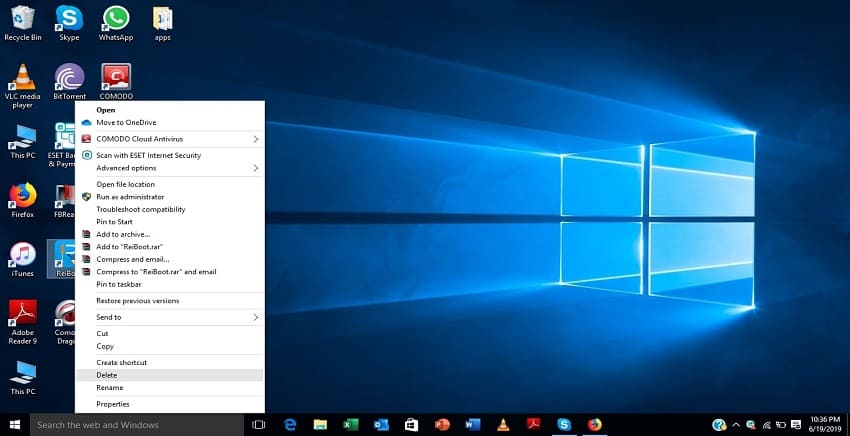Select the apps folder on the desktop
This screenshot has width=850, height=436.
tap(163, 23)
